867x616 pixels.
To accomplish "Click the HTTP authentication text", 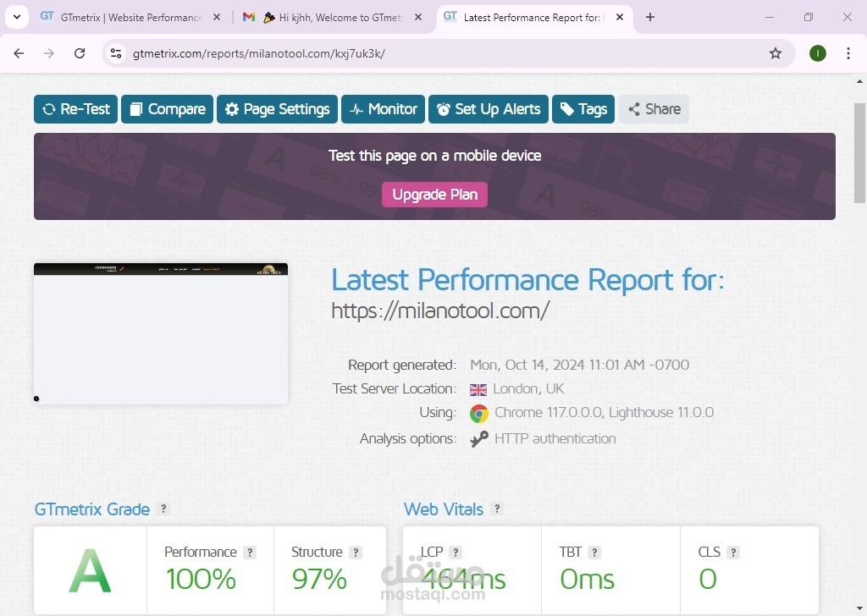I will point(555,438).
